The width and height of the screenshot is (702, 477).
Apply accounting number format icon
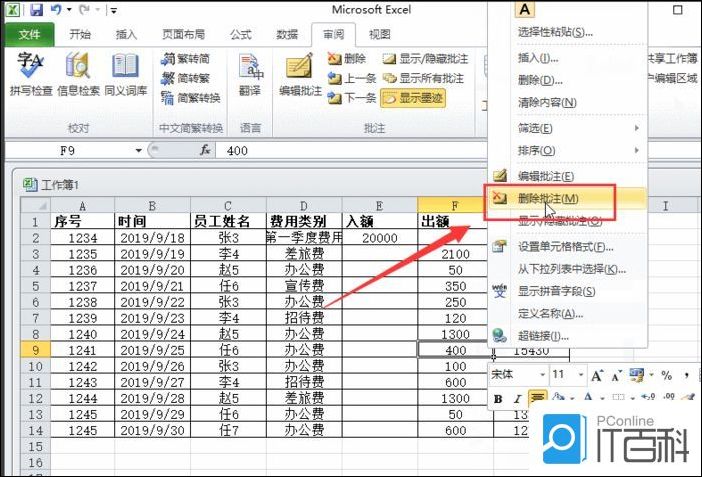click(x=637, y=375)
